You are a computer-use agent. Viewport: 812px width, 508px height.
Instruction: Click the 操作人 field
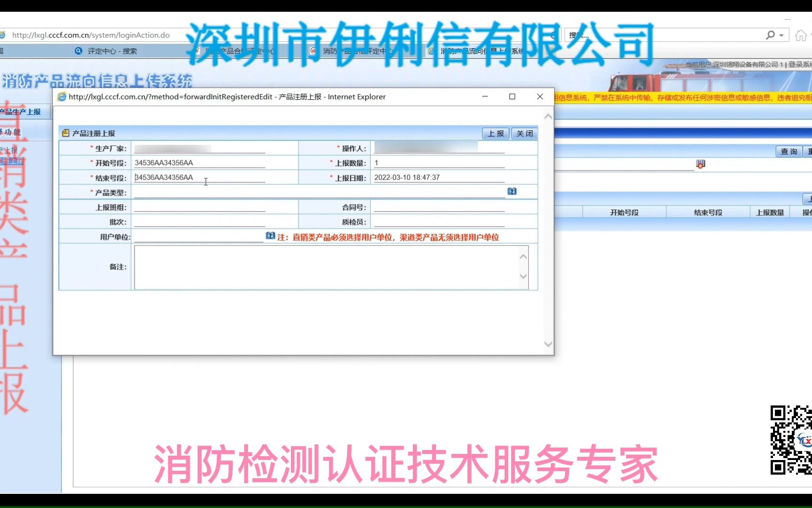click(439, 148)
